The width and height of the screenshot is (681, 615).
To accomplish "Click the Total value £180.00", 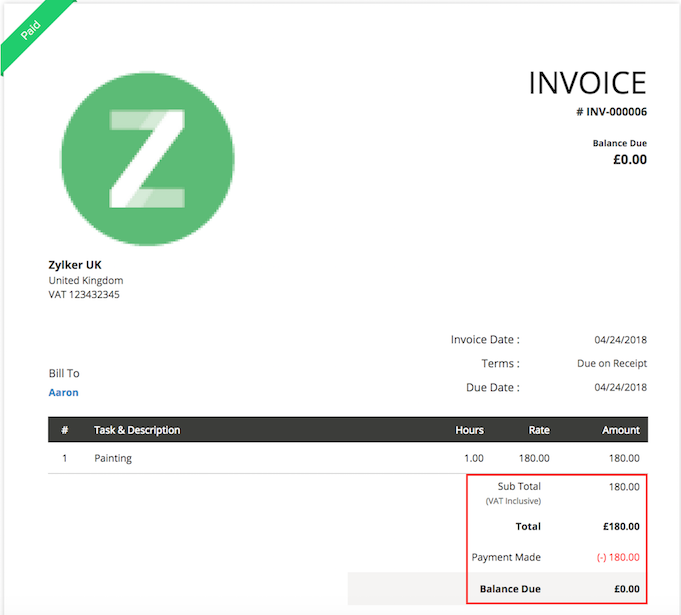I will (x=621, y=526).
